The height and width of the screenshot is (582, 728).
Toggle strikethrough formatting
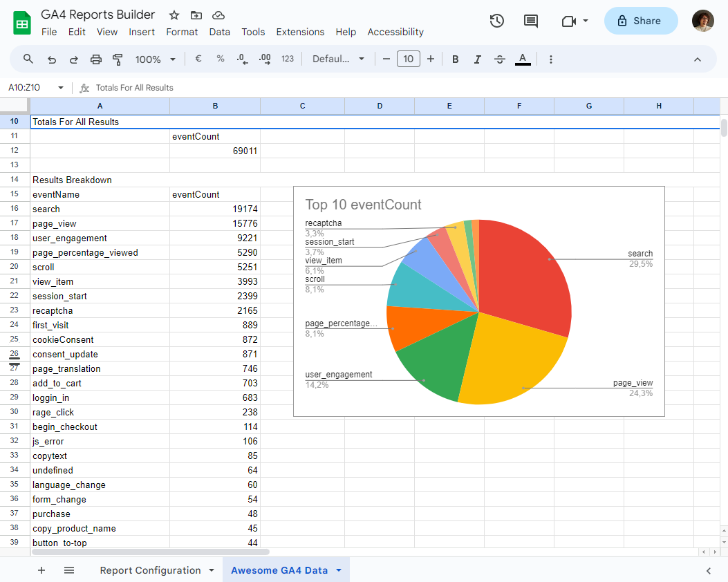[x=500, y=59]
